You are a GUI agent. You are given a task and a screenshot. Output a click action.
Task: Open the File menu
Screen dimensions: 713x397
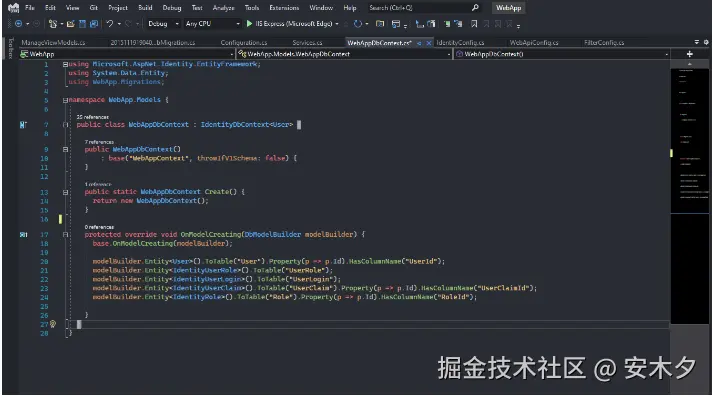pos(30,8)
